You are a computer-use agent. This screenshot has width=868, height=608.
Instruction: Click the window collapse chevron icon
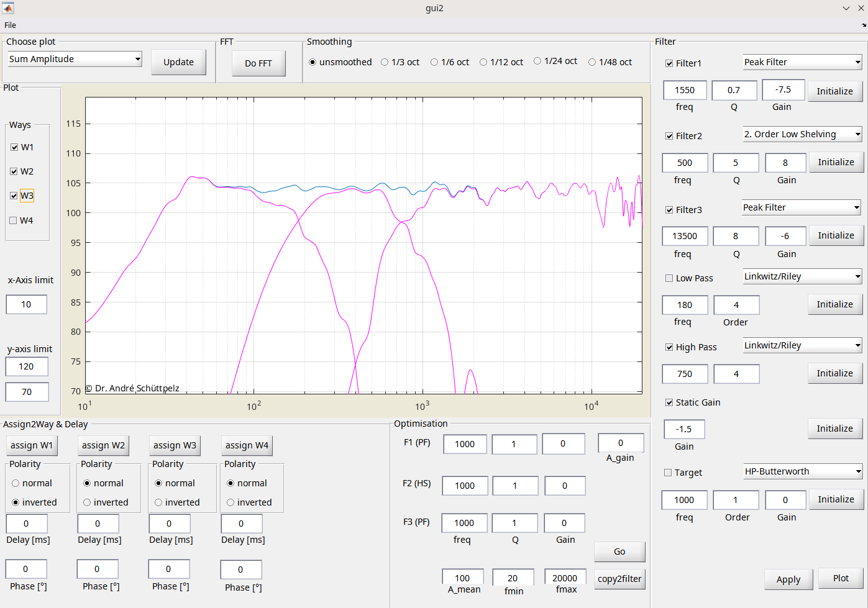coord(846,8)
